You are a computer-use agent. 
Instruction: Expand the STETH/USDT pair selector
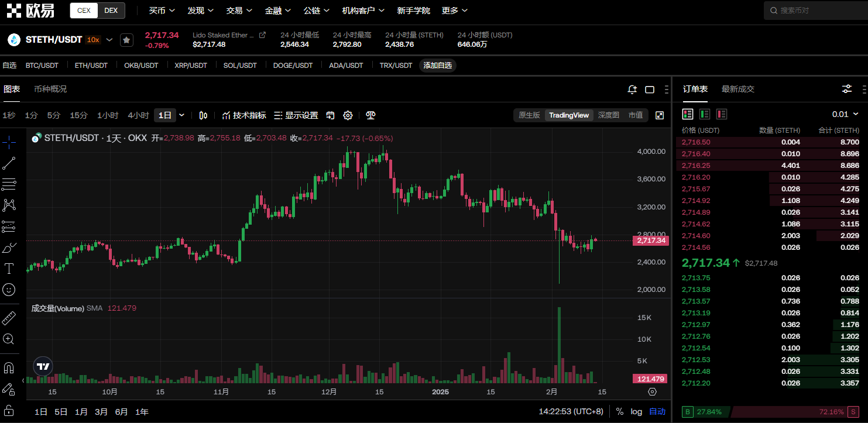click(109, 40)
